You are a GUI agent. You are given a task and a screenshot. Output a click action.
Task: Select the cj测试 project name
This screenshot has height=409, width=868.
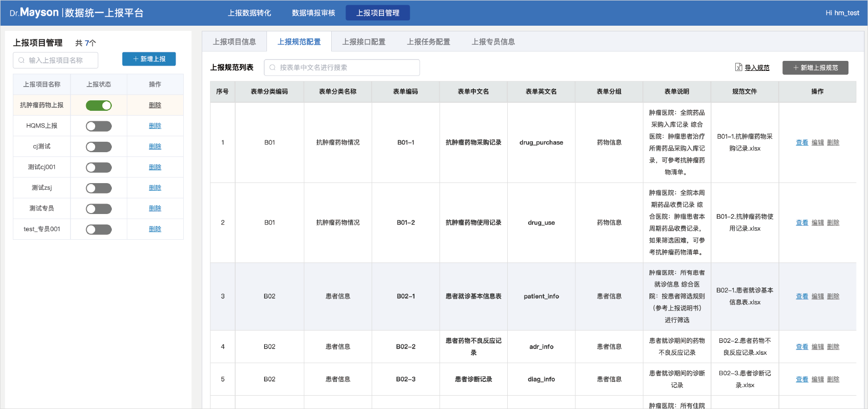[42, 146]
